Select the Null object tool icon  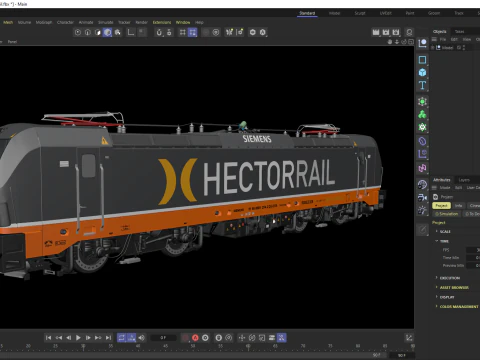click(x=422, y=43)
